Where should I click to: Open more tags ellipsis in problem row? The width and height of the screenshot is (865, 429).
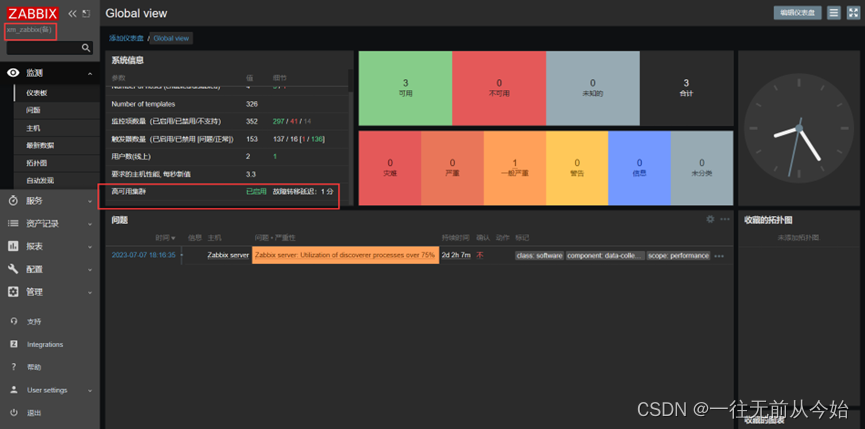point(719,256)
